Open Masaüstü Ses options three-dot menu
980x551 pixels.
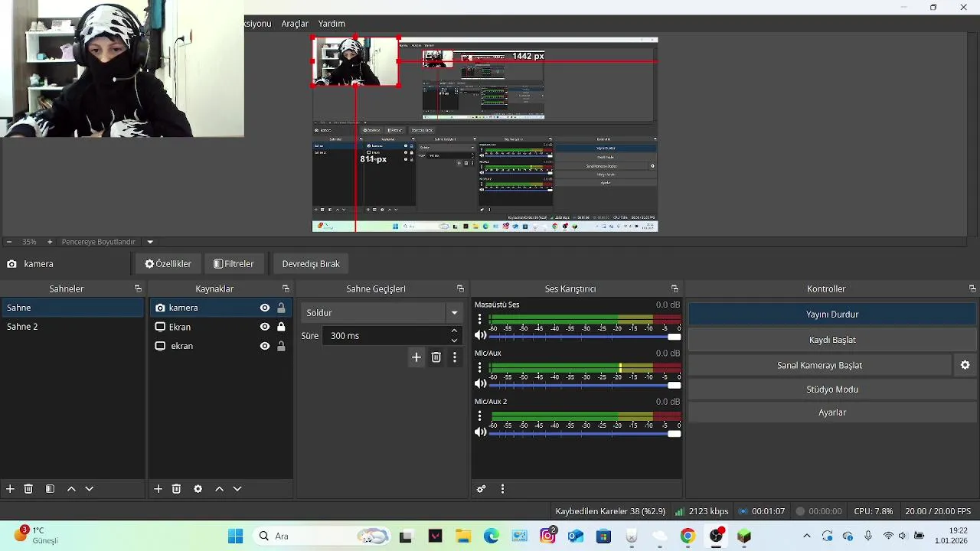[x=480, y=319]
